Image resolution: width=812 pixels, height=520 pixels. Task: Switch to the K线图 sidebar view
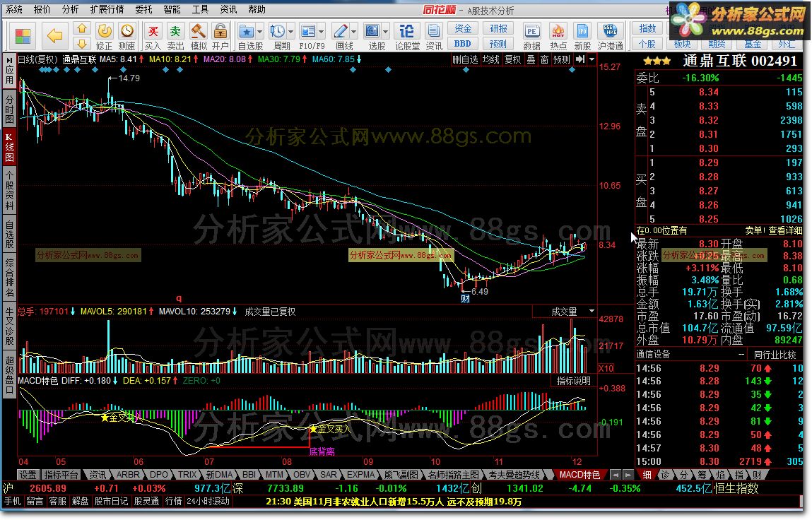9,147
